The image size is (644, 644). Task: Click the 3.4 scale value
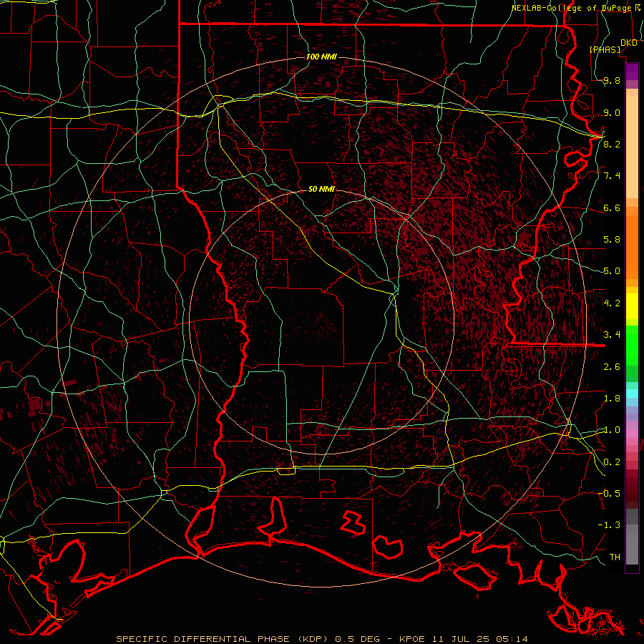[612, 335]
